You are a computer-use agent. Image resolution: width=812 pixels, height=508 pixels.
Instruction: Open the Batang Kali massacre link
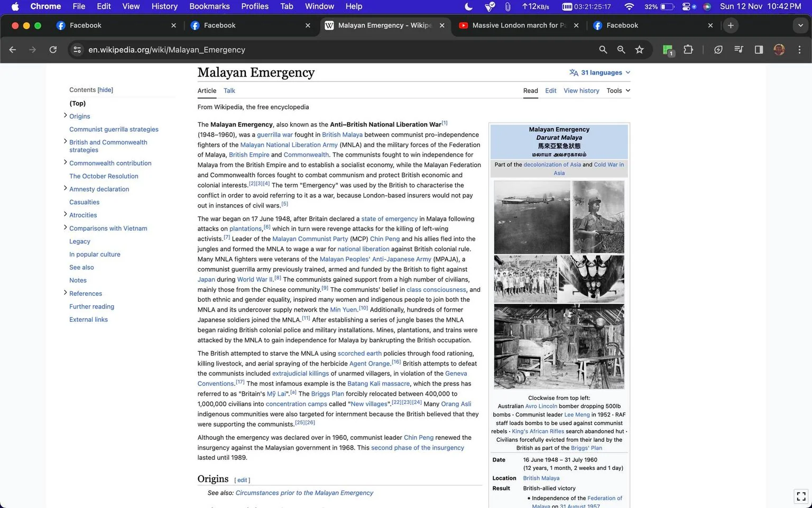[378, 384]
